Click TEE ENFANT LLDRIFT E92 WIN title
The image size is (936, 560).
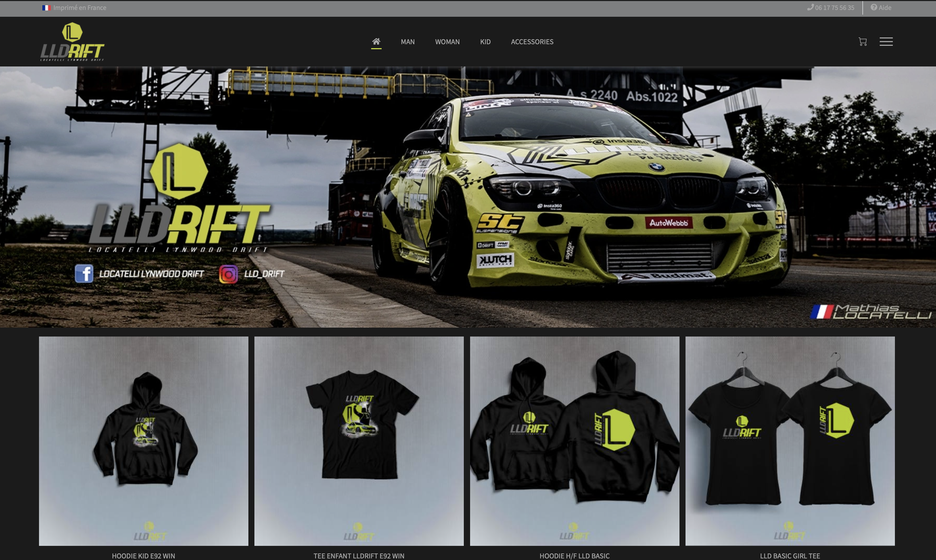pos(359,556)
